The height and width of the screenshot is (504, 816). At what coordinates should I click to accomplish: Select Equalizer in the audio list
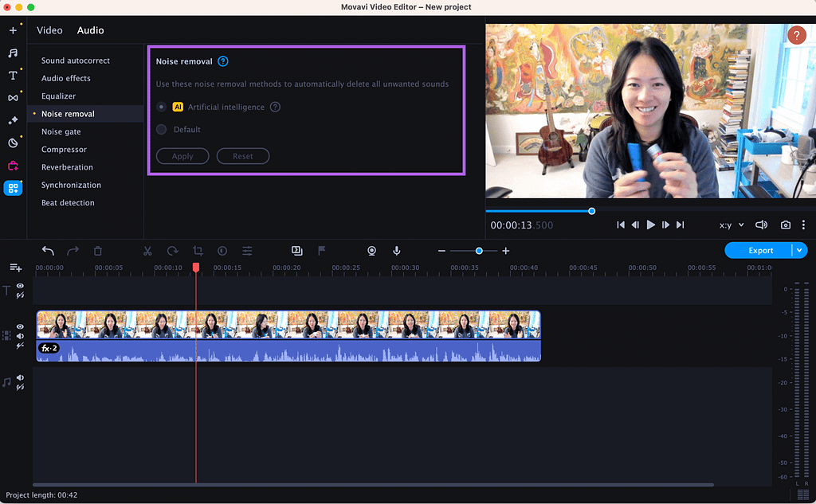[x=59, y=96]
